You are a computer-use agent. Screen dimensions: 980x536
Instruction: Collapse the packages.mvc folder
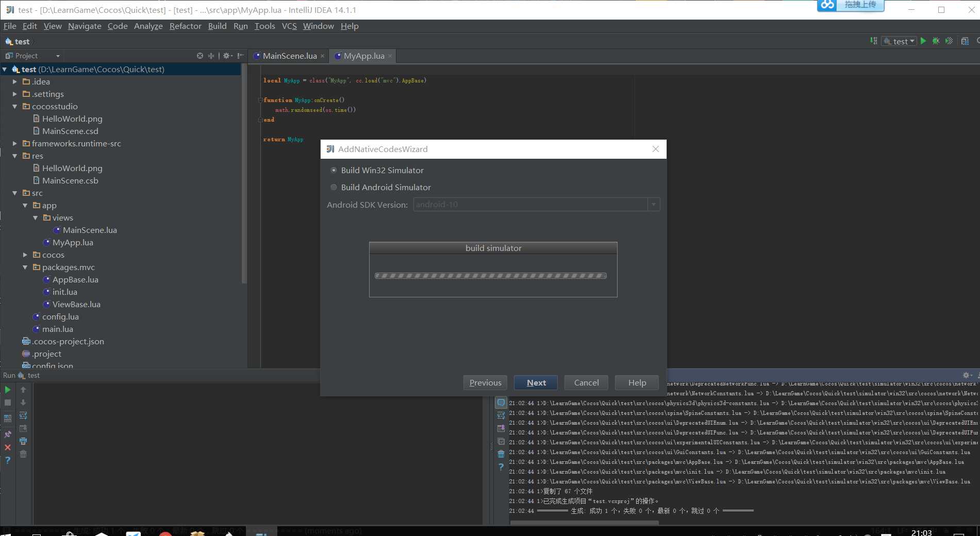point(25,267)
